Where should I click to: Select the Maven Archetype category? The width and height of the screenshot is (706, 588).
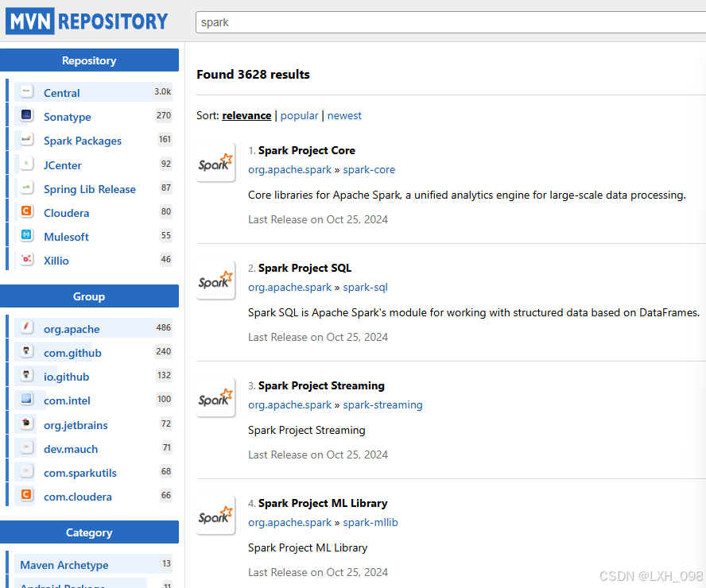point(64,565)
